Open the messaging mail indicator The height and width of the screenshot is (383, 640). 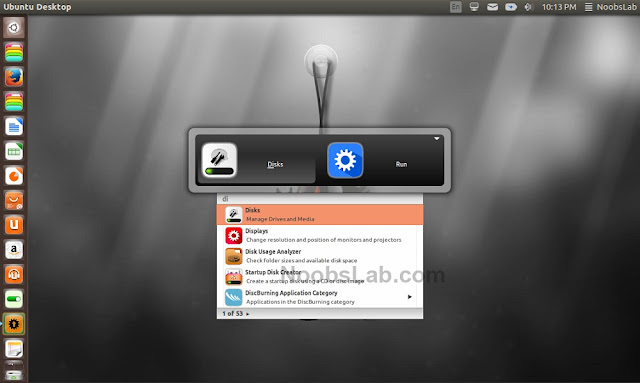pos(492,7)
